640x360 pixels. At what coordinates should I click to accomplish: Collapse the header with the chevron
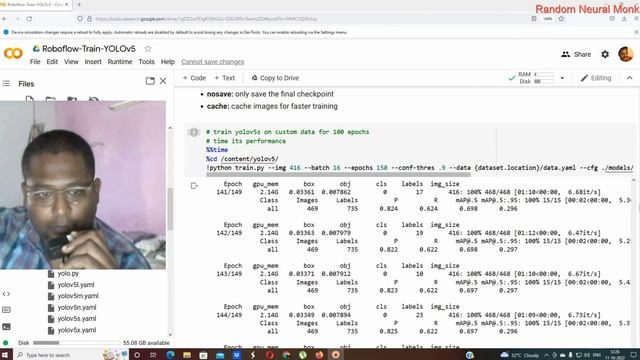click(x=629, y=78)
